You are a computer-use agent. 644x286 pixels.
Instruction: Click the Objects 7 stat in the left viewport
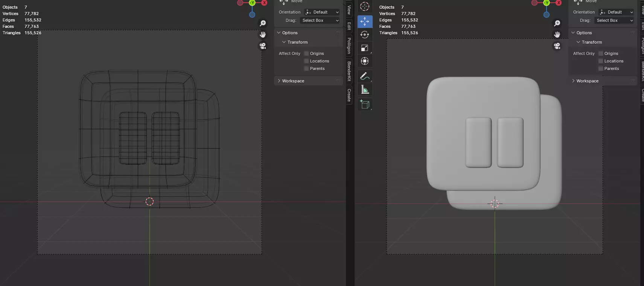15,7
